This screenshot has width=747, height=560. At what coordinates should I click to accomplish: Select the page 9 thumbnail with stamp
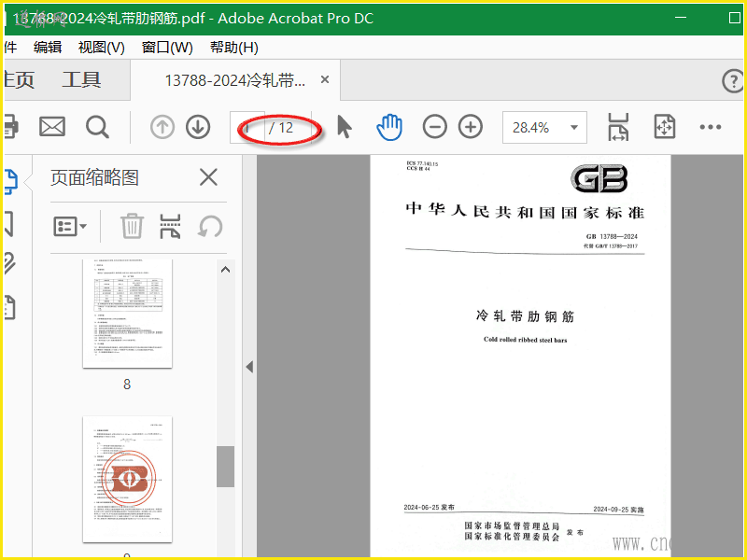127,479
